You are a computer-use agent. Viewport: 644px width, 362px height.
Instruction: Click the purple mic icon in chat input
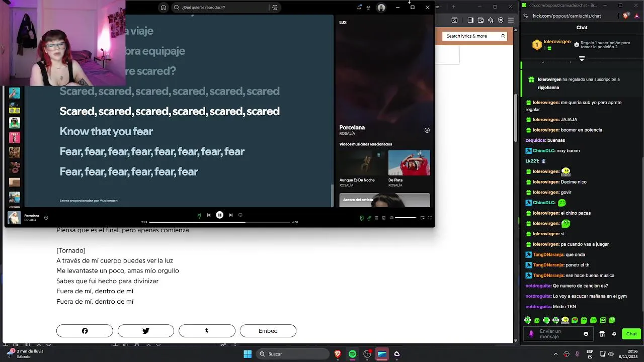[531, 334]
